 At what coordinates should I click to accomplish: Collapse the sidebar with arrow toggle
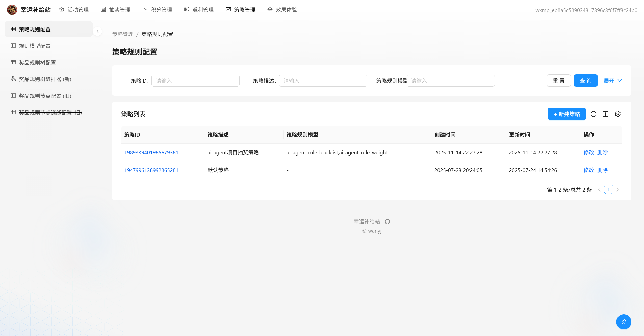(x=97, y=31)
